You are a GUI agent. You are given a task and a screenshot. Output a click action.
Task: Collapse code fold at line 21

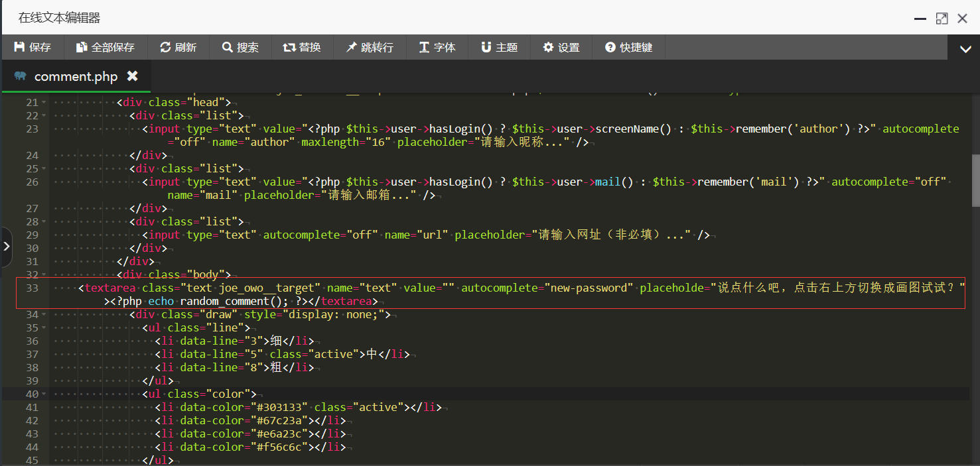point(44,103)
